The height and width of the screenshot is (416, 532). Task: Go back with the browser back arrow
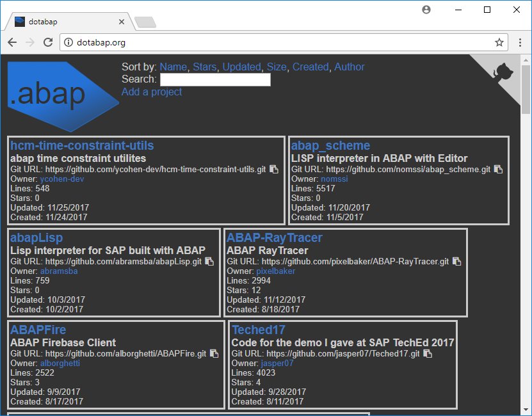pyautogui.click(x=12, y=42)
